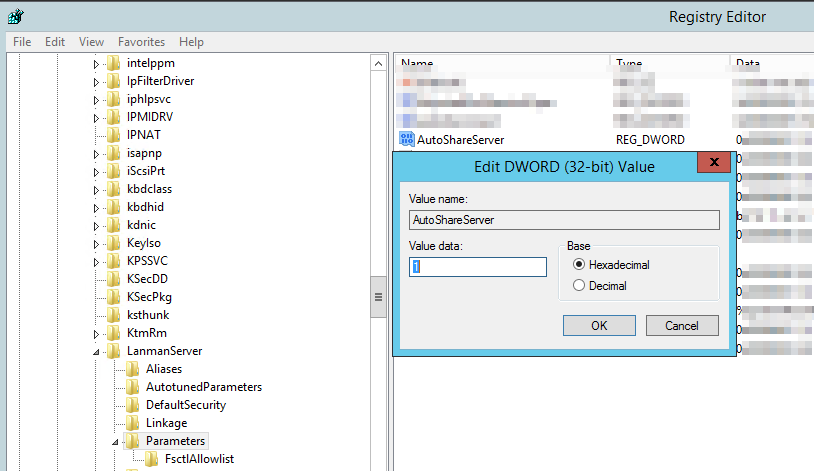Click the Value data input field

click(478, 267)
